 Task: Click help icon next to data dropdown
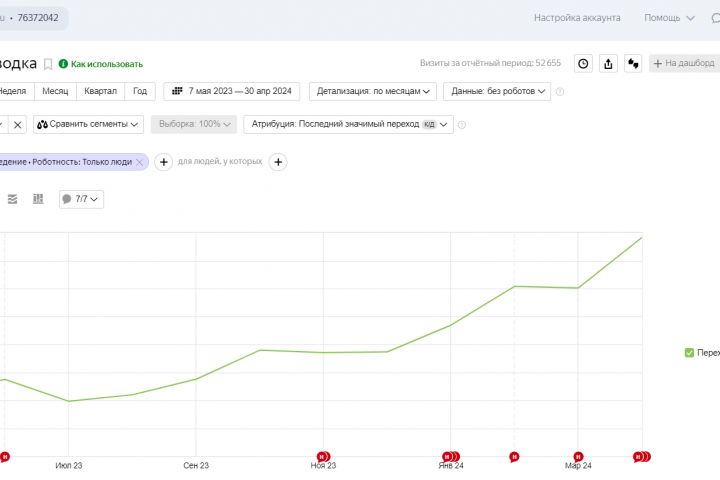(x=560, y=91)
